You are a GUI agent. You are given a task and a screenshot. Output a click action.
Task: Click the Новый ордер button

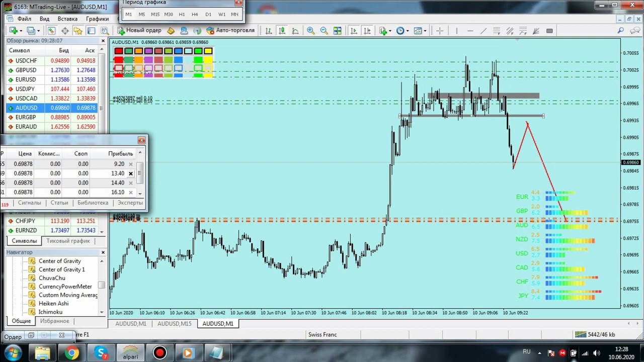coord(139,30)
